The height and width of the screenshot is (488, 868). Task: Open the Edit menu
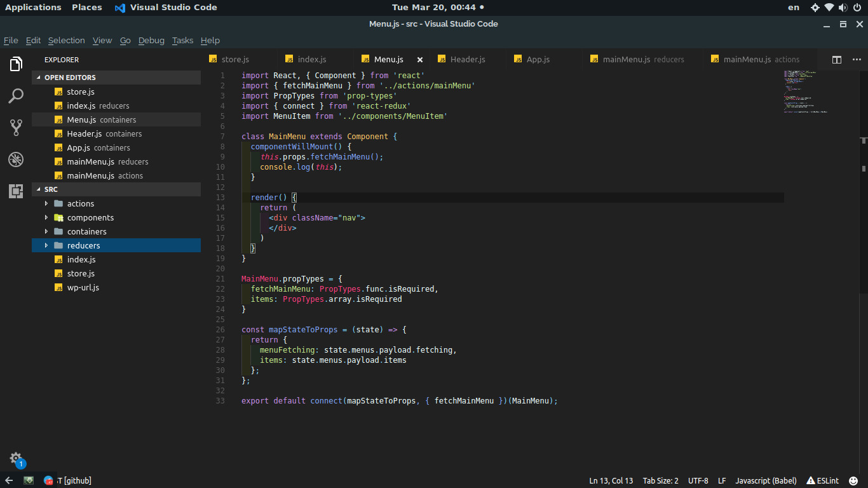[x=33, y=40]
